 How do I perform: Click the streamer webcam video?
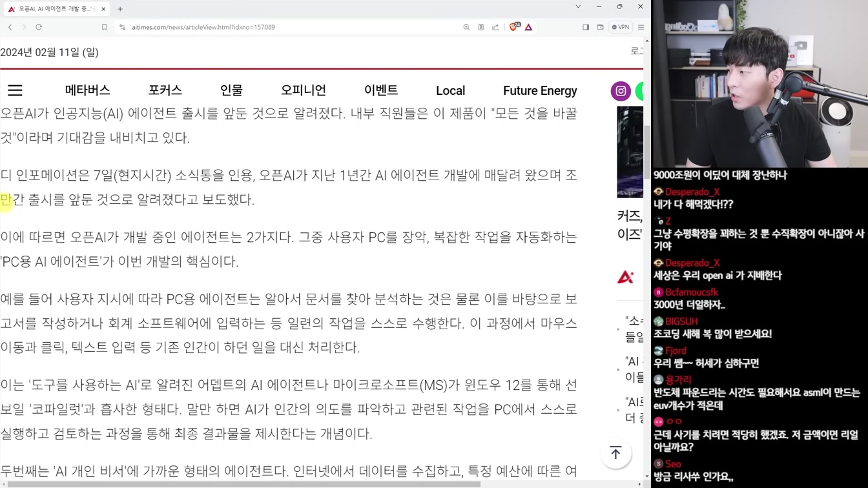click(759, 84)
